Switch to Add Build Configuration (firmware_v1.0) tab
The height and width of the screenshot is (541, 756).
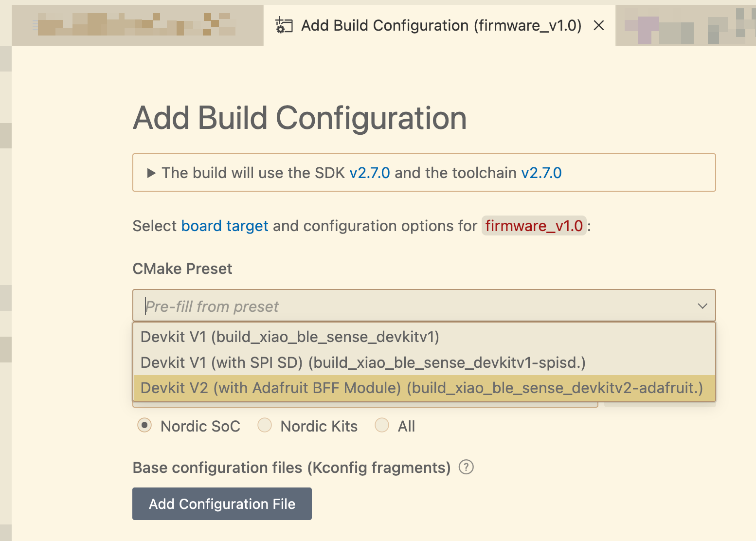point(441,25)
